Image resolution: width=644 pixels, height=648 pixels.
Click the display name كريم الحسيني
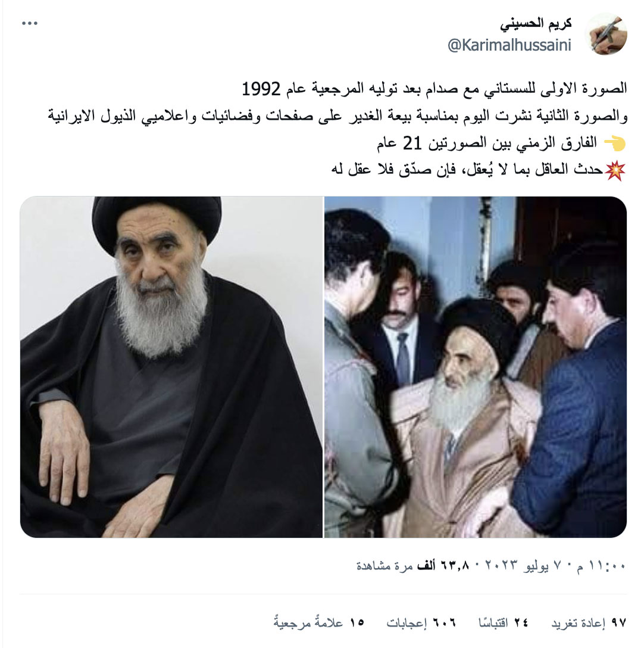point(536,24)
